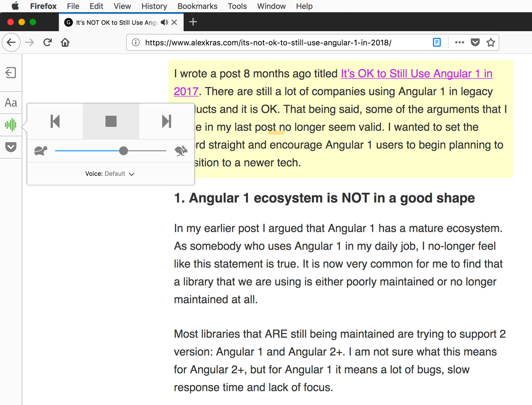
Task: Open the page actions three-dot menu
Action: click(459, 43)
